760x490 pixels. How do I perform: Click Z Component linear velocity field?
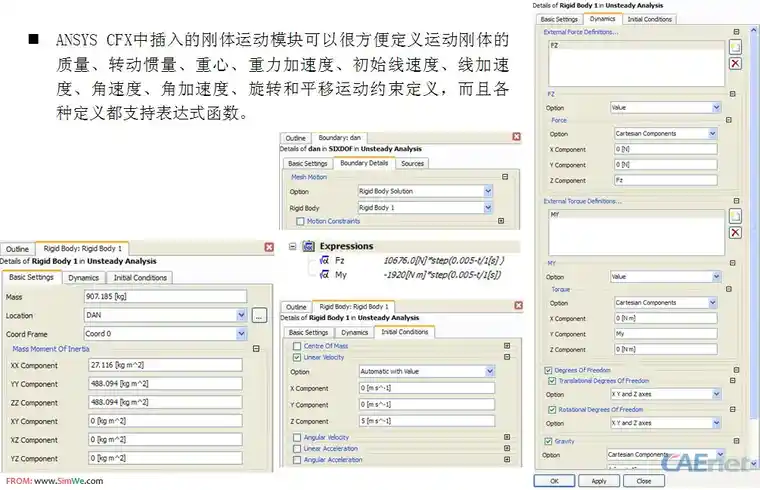427,421
